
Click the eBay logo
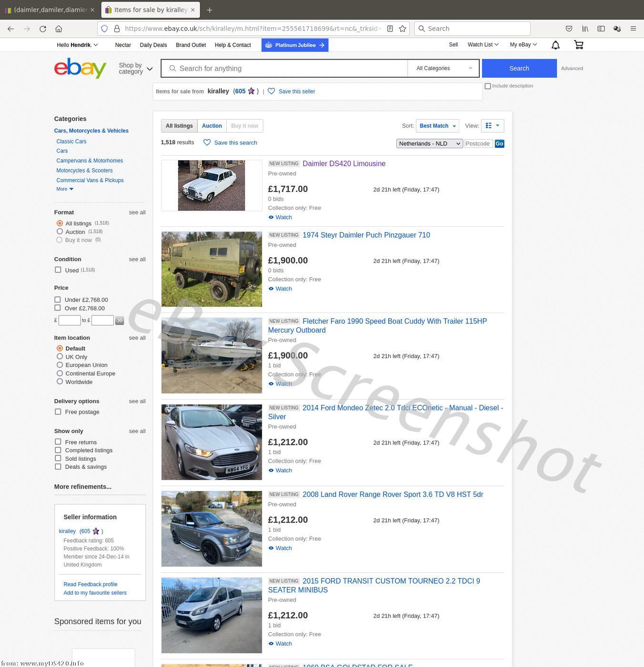pyautogui.click(x=80, y=68)
